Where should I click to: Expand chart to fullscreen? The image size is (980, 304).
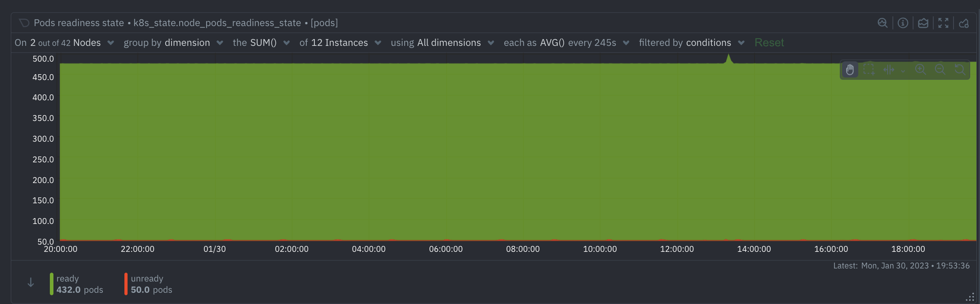pyautogui.click(x=943, y=23)
